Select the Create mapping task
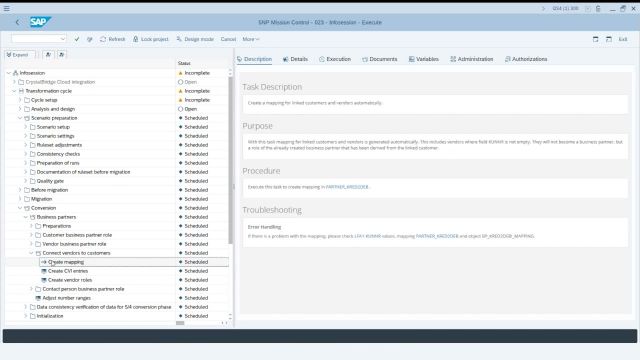Screen dimensions: 640x360 [66, 262]
